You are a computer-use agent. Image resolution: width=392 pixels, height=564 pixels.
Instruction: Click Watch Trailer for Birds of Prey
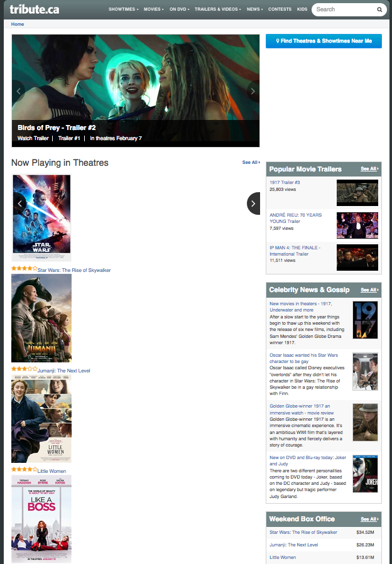(x=33, y=138)
